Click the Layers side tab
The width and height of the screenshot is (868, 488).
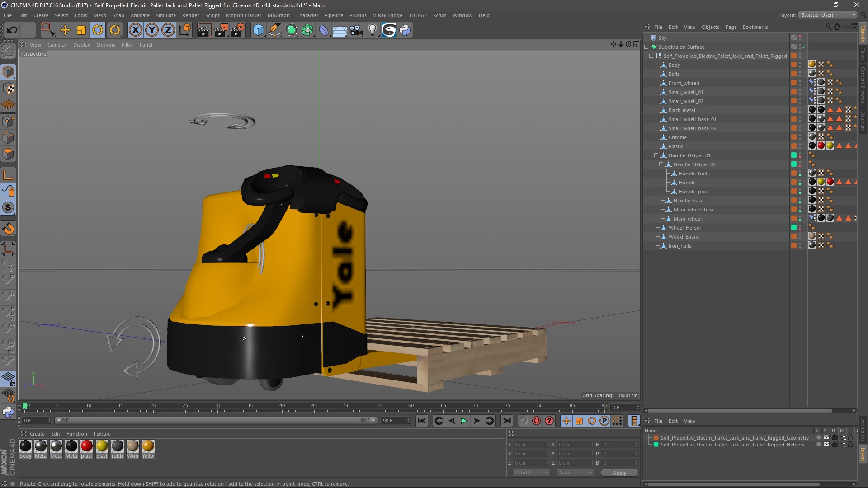pos(863,455)
